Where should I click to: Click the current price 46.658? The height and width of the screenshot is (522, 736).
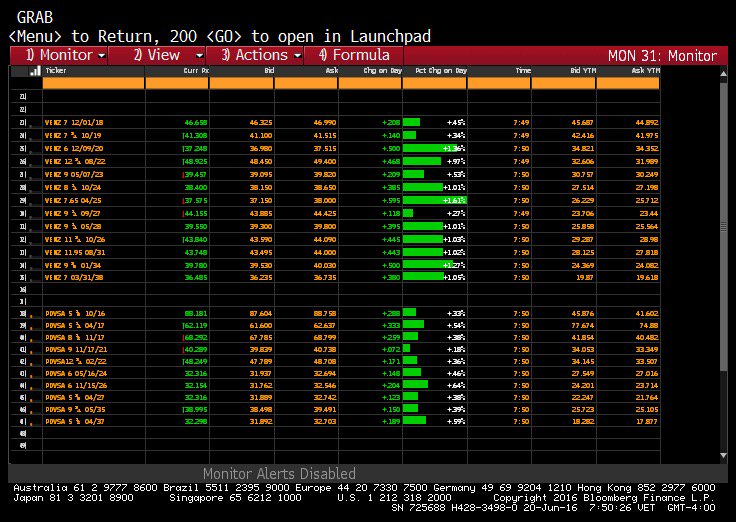point(196,123)
